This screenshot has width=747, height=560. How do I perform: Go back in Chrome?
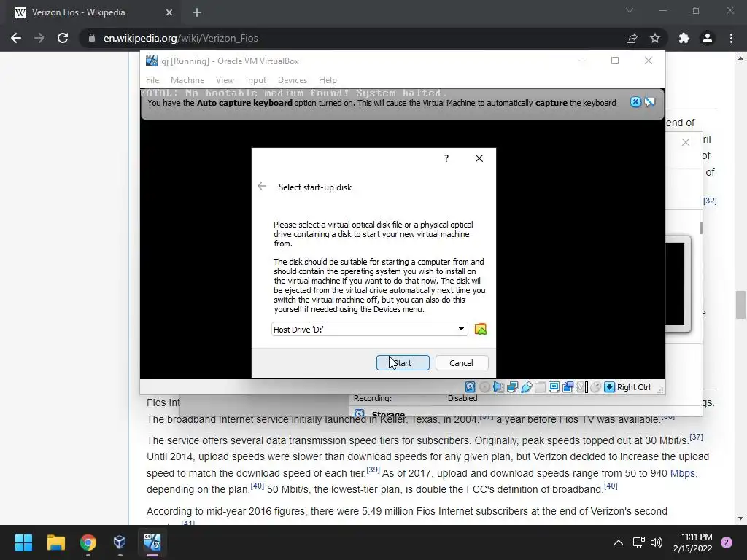[x=16, y=38]
